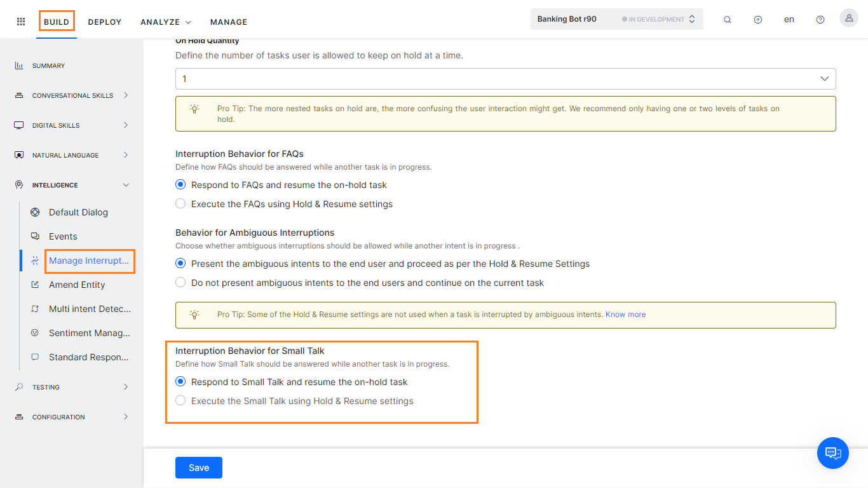868x488 pixels.
Task: Click the Default Dialog sidebar icon
Action: (x=35, y=212)
